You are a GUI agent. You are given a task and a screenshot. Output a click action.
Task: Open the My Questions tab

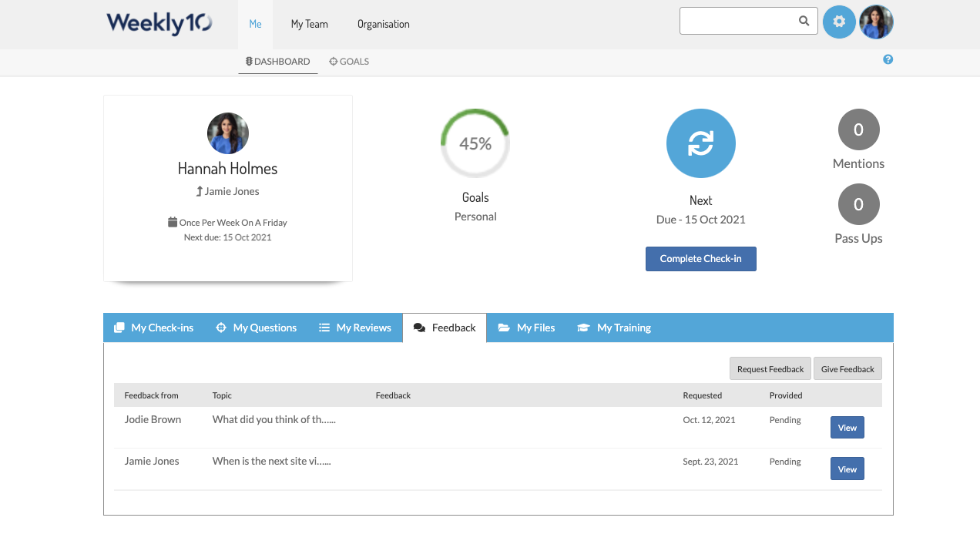[x=257, y=328]
